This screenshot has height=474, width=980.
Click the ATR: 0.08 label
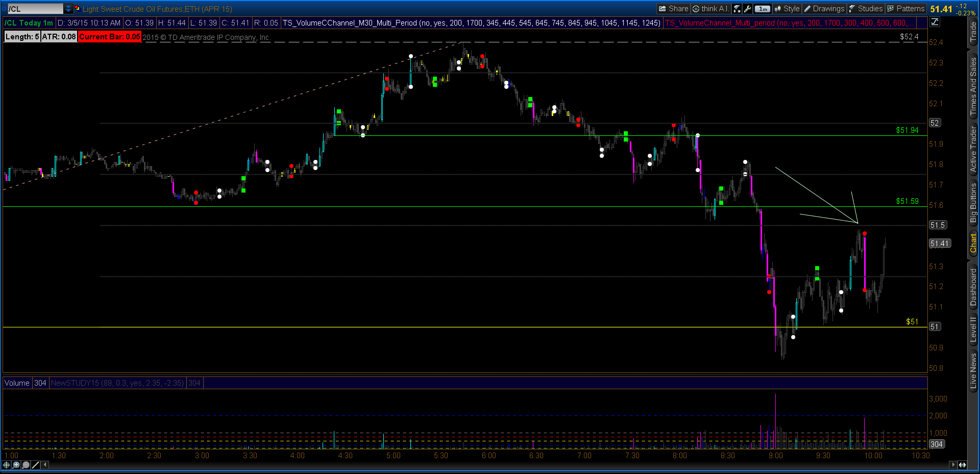[59, 37]
